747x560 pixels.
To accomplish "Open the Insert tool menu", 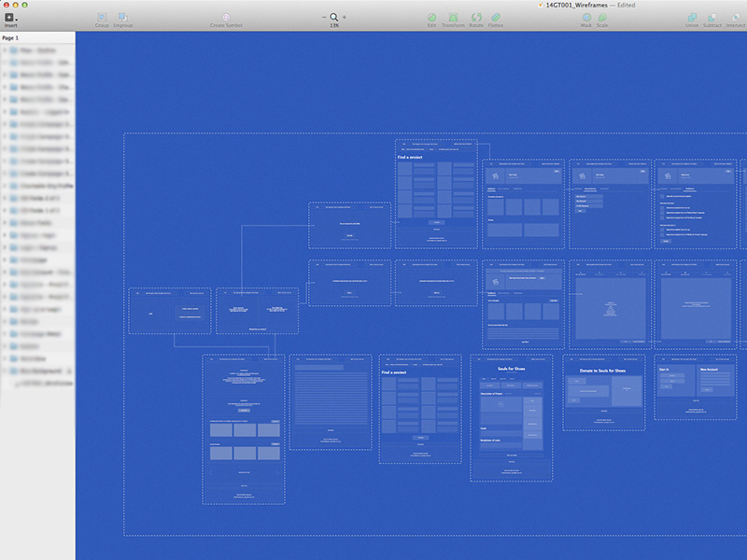I will click(x=10, y=18).
